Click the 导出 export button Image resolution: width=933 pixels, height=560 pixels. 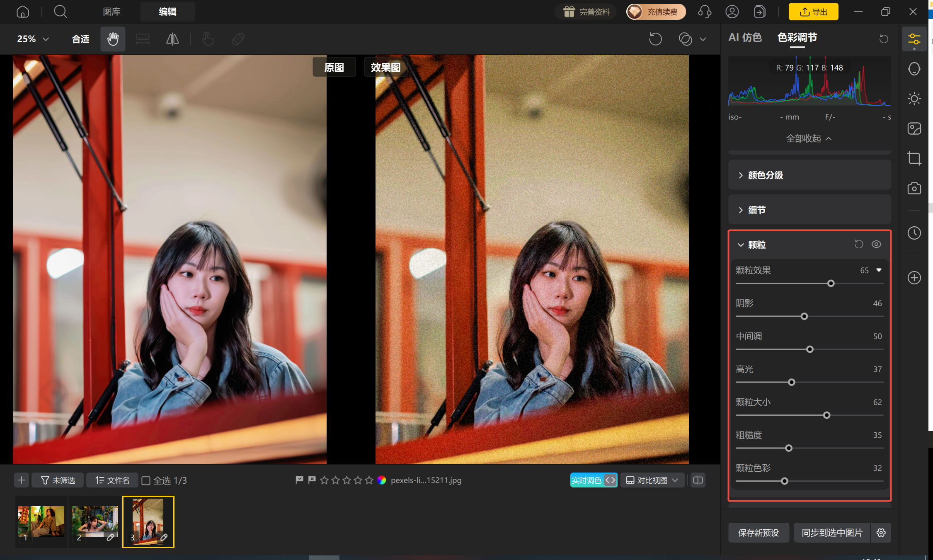tap(813, 12)
